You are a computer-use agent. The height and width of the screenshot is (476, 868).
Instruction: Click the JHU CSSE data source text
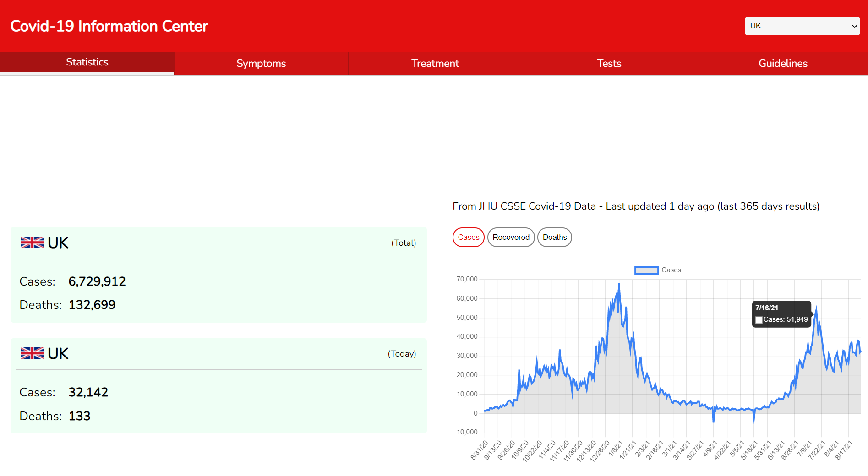[x=636, y=206]
